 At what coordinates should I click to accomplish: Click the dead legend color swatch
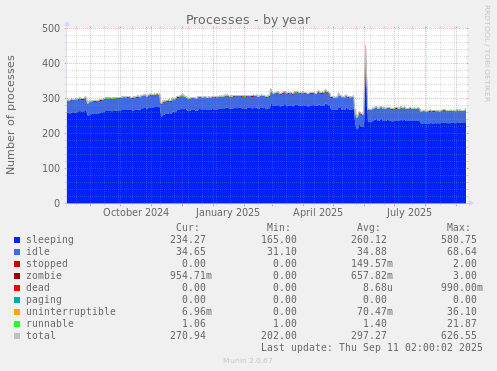[x=17, y=288]
